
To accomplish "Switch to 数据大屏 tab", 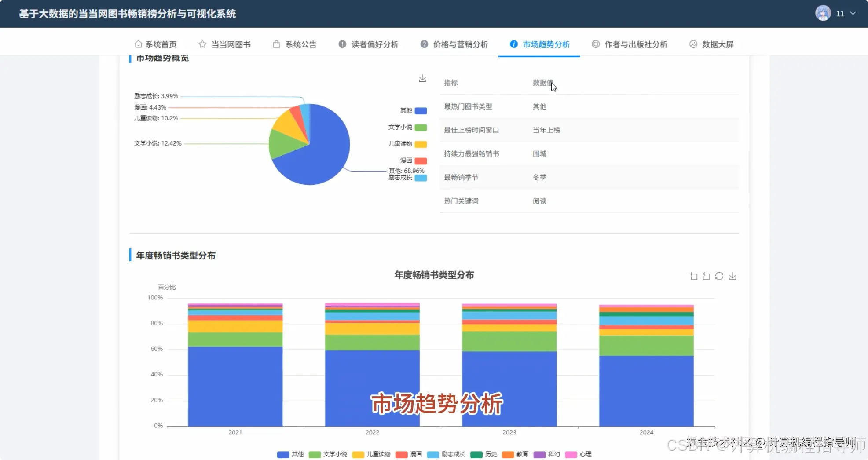I will point(712,44).
